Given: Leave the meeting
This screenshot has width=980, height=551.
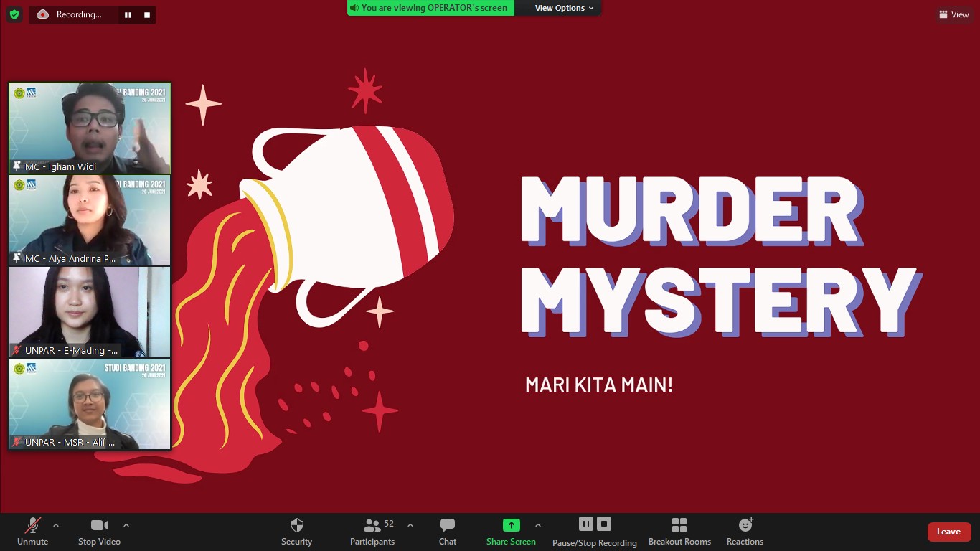Looking at the screenshot, I should [x=948, y=532].
